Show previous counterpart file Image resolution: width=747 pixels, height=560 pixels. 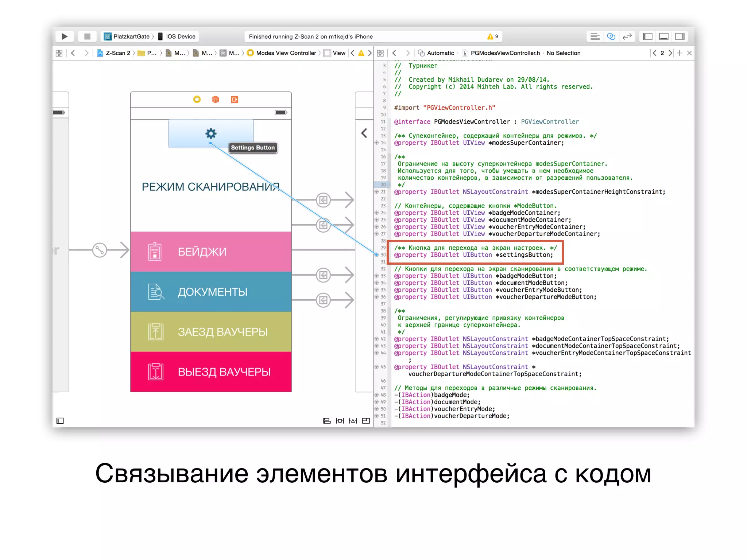point(655,53)
